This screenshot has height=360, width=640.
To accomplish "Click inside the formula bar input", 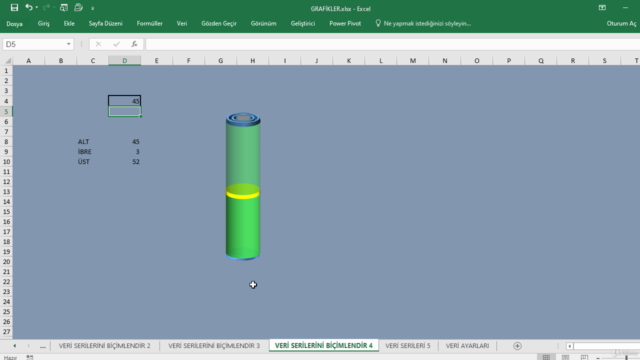I will click(x=393, y=44).
